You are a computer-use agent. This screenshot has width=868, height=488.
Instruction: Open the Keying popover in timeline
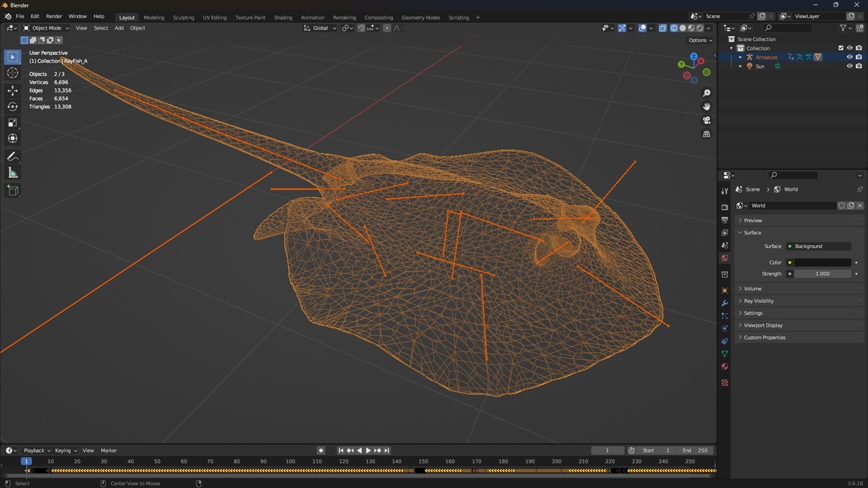click(x=64, y=450)
